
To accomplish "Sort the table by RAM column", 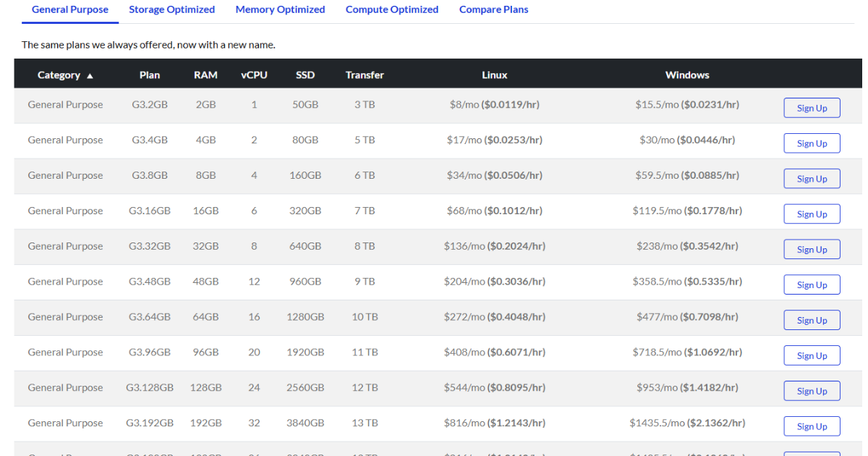I will pos(205,75).
